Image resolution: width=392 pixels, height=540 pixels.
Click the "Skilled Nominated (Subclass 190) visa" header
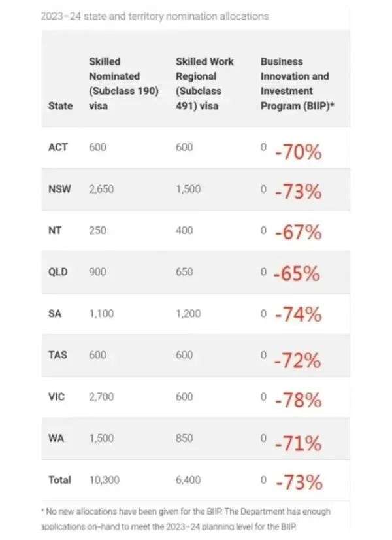(123, 83)
